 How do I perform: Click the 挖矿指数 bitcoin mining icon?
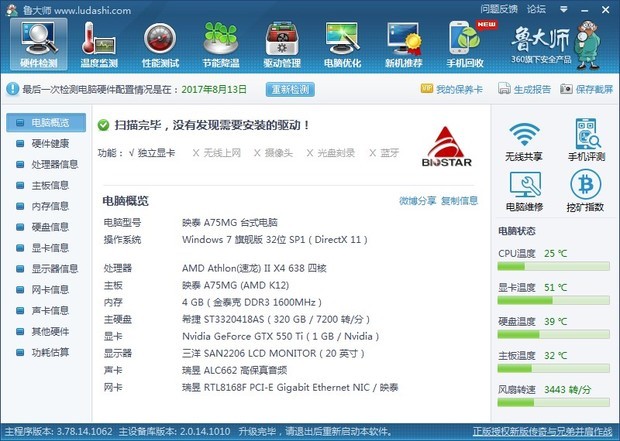point(586,191)
